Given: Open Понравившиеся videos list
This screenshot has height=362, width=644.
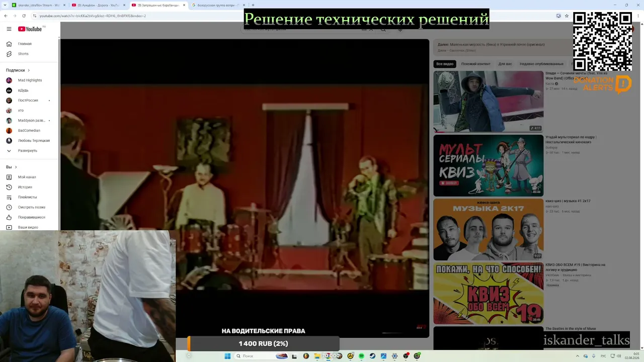Looking at the screenshot, I should coord(30,217).
